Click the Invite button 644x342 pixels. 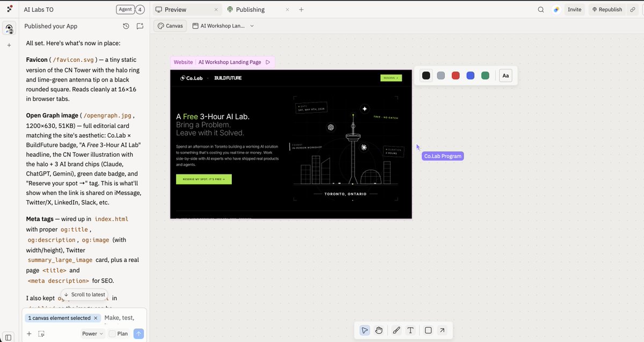click(x=574, y=10)
